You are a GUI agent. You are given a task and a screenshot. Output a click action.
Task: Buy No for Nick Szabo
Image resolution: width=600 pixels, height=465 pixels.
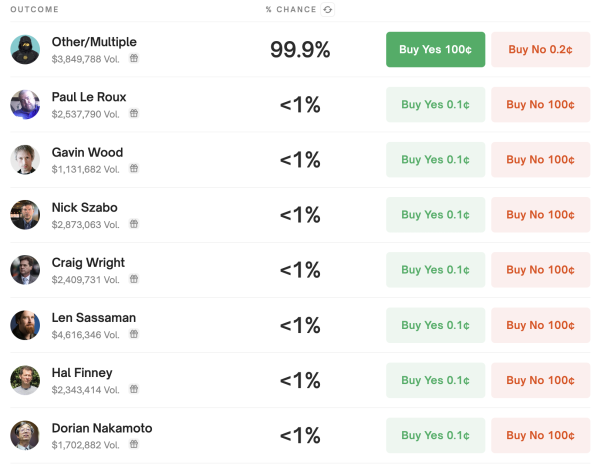pyautogui.click(x=540, y=214)
